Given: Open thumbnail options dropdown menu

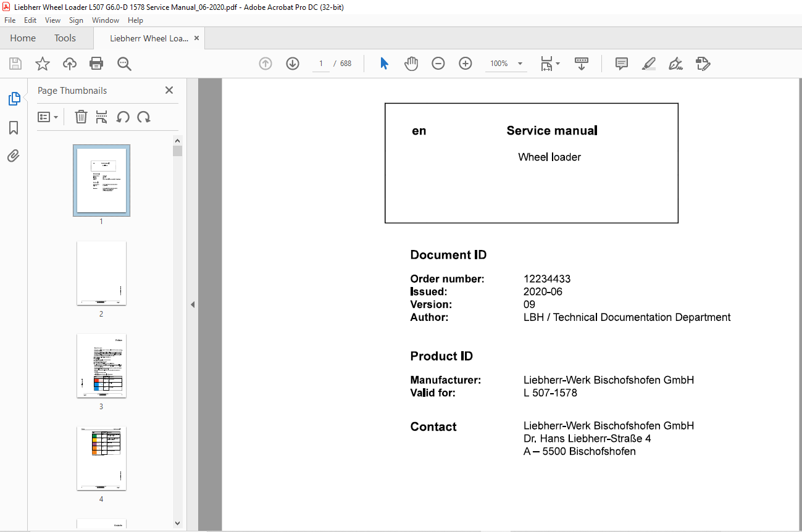Looking at the screenshot, I should (48, 117).
